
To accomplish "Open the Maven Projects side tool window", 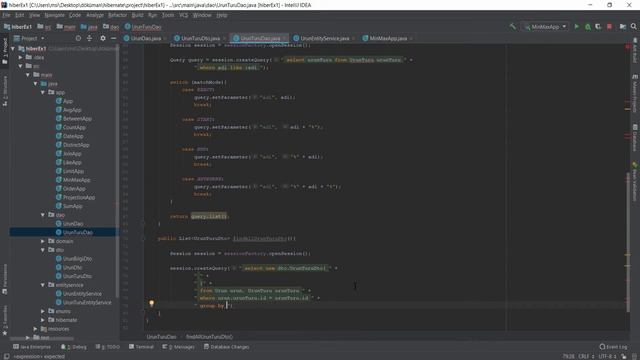I will pyautogui.click(x=635, y=94).
